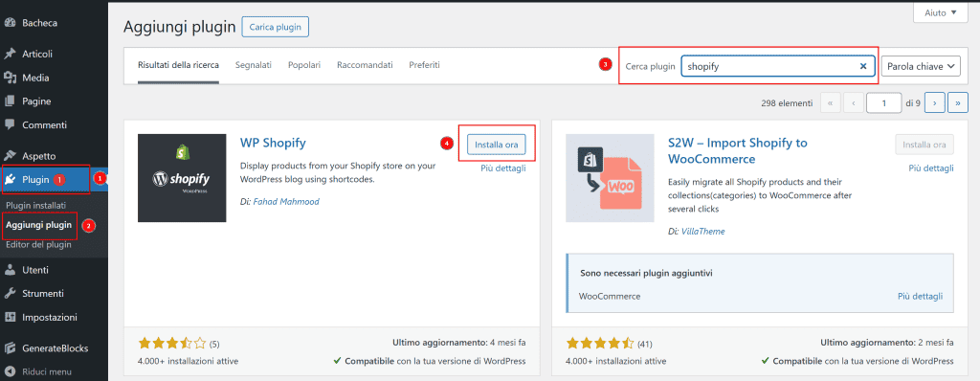Click the Media icon in sidebar
This screenshot has height=381, width=980.
[10, 78]
